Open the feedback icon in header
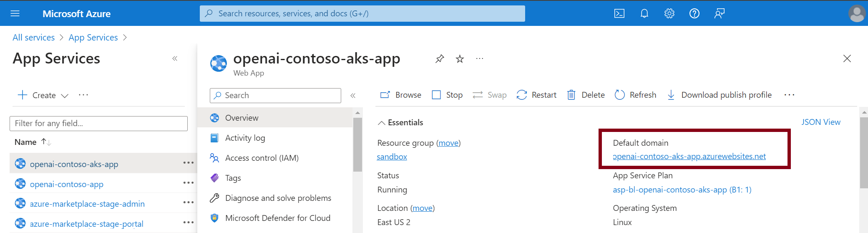 pyautogui.click(x=720, y=14)
